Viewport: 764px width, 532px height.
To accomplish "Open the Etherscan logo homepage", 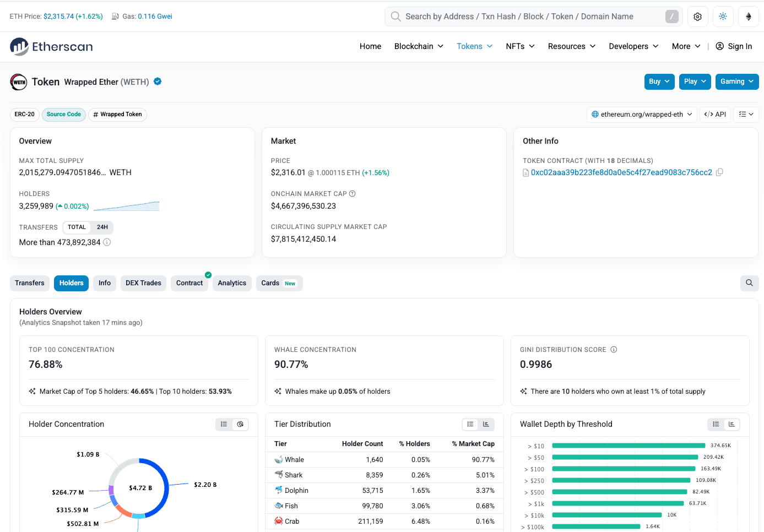I will (x=51, y=47).
